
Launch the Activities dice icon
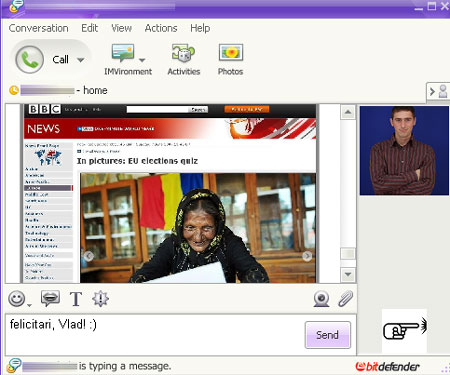[183, 53]
